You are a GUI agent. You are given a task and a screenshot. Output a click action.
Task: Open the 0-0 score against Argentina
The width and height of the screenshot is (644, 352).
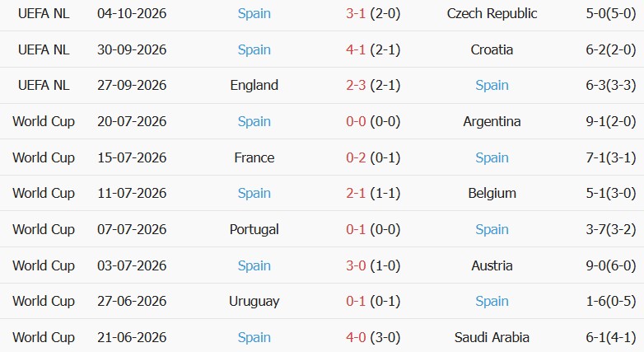click(355, 121)
